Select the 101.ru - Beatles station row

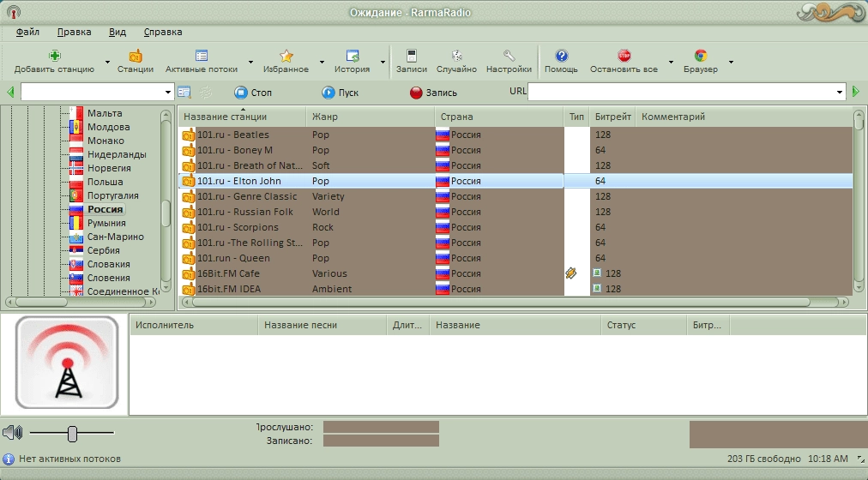tap(515, 135)
